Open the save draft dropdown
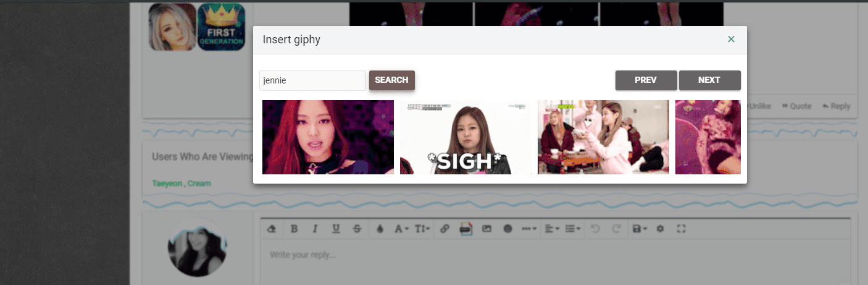 [639, 229]
